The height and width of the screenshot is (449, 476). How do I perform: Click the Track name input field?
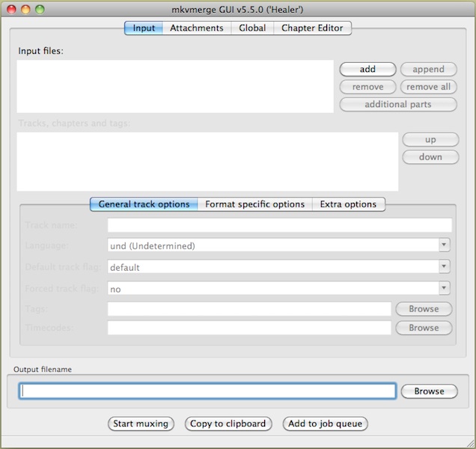(279, 225)
